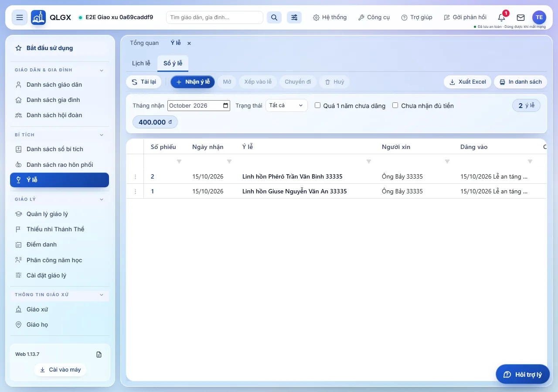Screen dimensions: 558x392
Task: Check Quá 1 năm chưa dâng
Action: point(317,105)
